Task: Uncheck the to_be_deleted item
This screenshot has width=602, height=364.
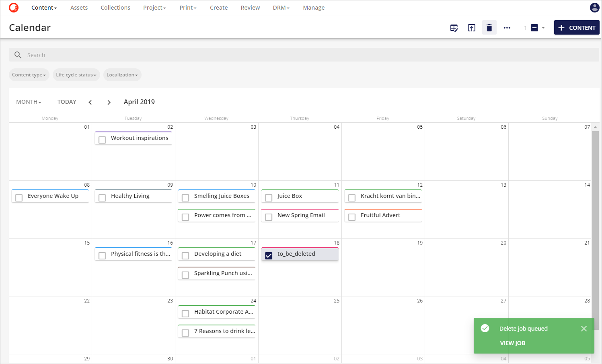Action: click(269, 255)
